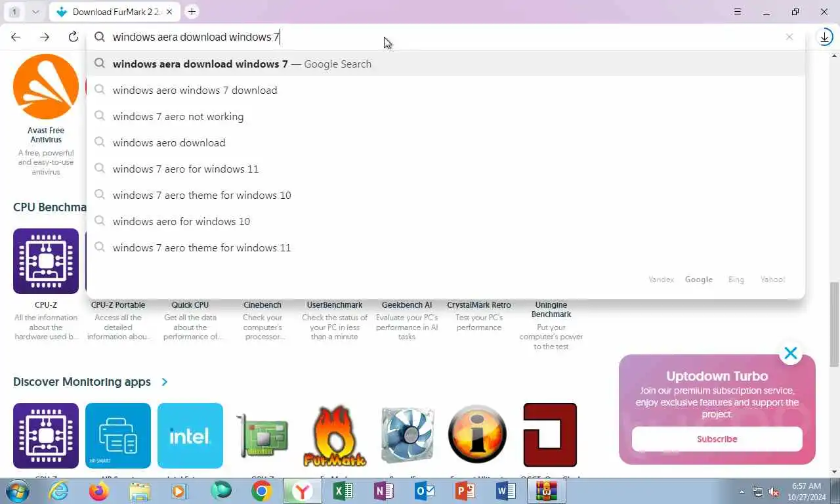The image size is (840, 504).
Task: Click the page vertical scrollbar thumb
Action: point(835,325)
